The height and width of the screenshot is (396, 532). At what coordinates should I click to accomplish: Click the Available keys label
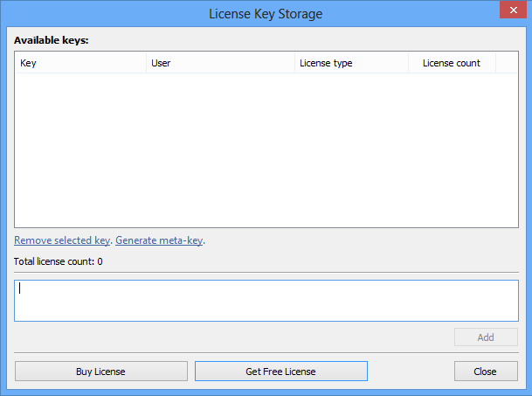tap(52, 40)
